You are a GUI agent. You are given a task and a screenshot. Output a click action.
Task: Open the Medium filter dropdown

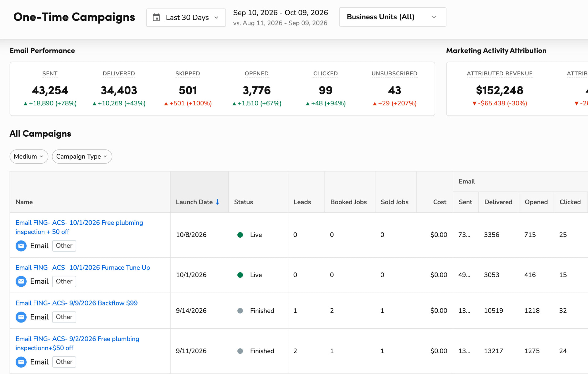point(29,157)
